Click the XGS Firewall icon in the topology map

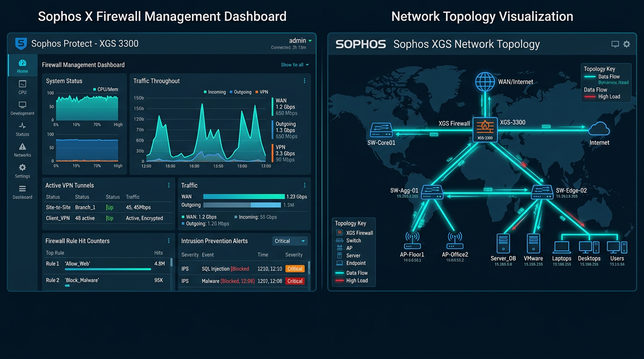click(485, 129)
